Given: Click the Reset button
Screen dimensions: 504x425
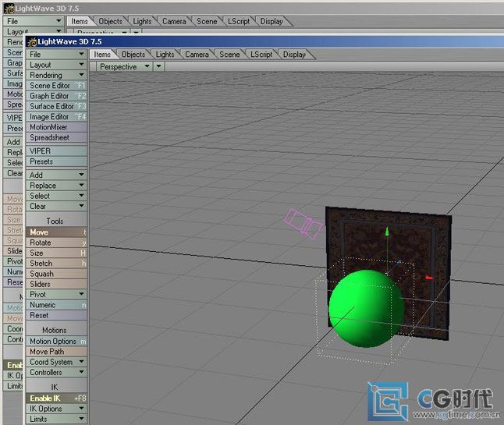Looking at the screenshot, I should (x=56, y=315).
